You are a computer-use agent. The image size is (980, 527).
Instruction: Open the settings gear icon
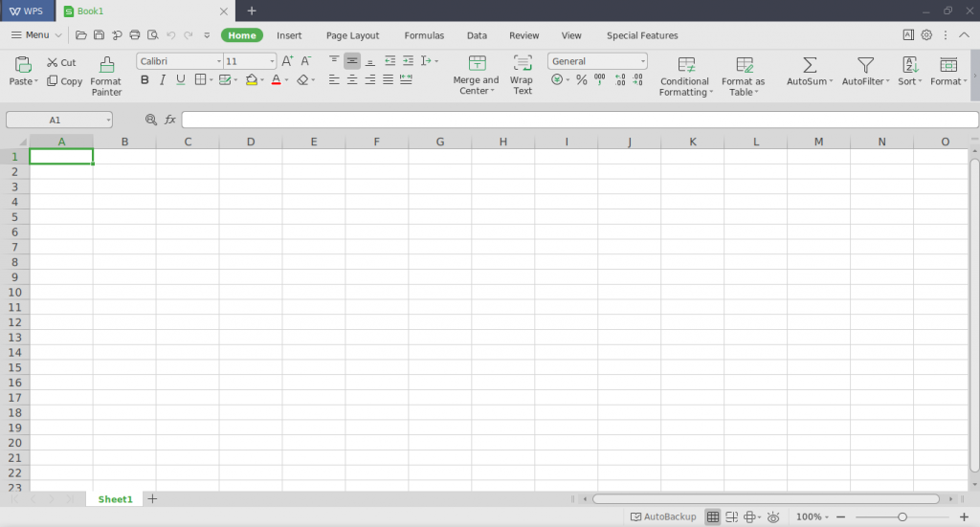click(x=926, y=35)
